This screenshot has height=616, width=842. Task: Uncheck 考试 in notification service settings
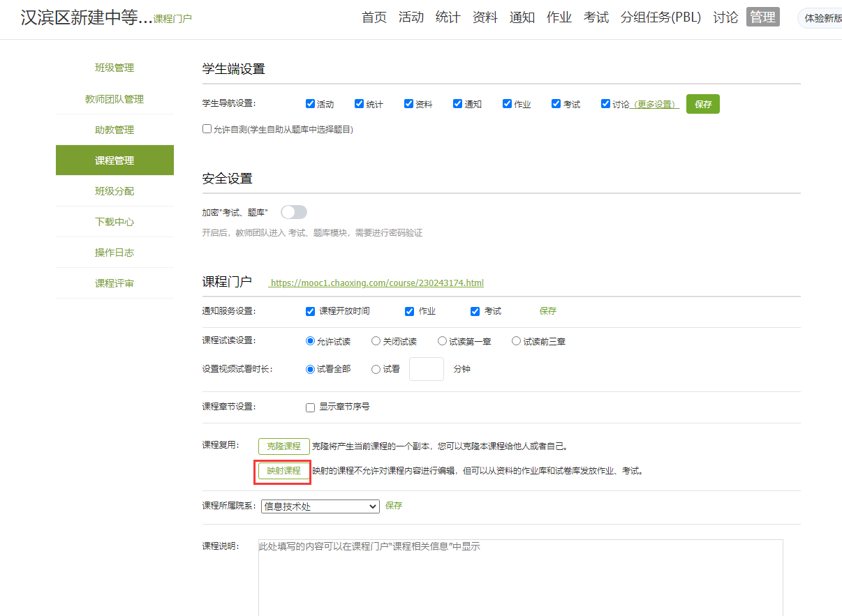(x=475, y=311)
